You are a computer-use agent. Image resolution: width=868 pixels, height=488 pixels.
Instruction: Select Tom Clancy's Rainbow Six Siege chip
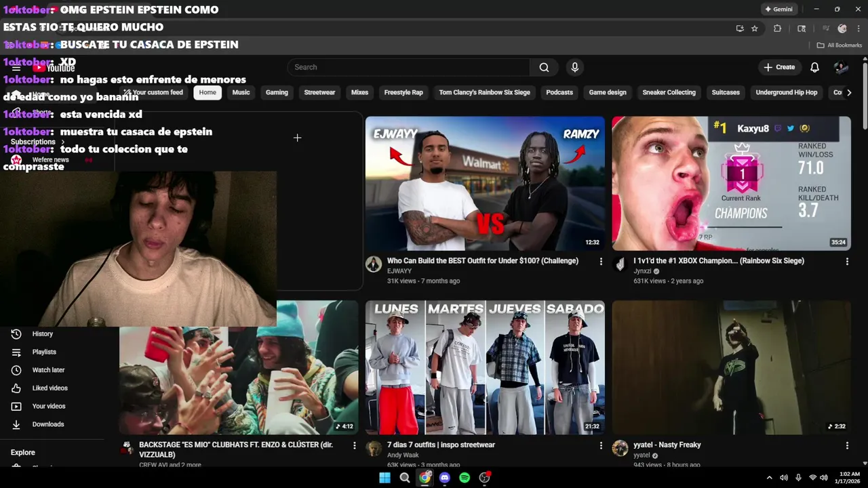pyautogui.click(x=484, y=92)
